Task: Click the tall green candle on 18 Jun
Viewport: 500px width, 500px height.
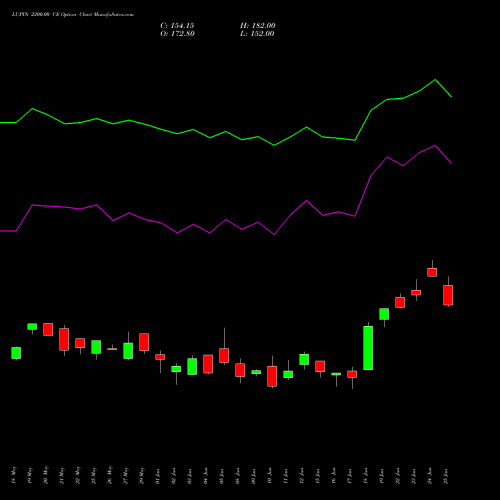Action: click(x=368, y=348)
